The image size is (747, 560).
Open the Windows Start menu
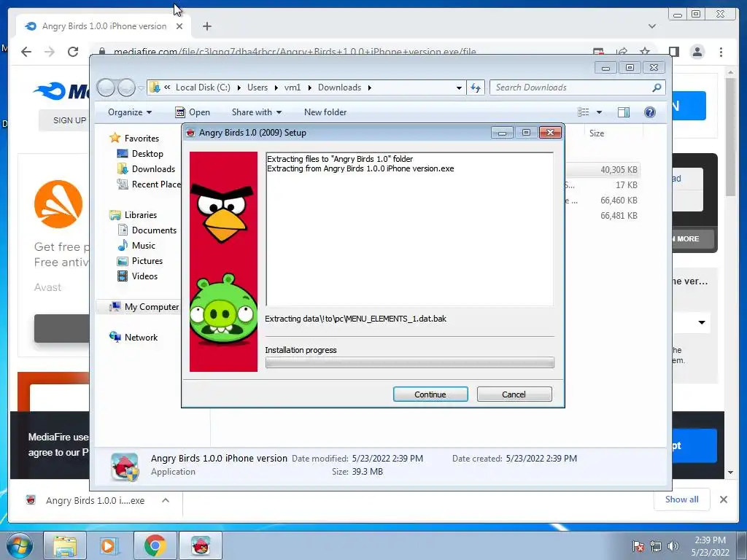point(20,545)
